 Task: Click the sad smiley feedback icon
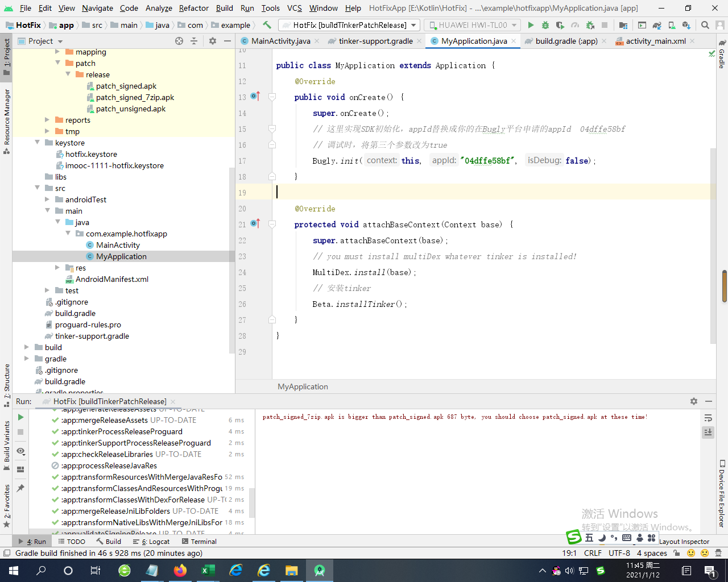[705, 553]
